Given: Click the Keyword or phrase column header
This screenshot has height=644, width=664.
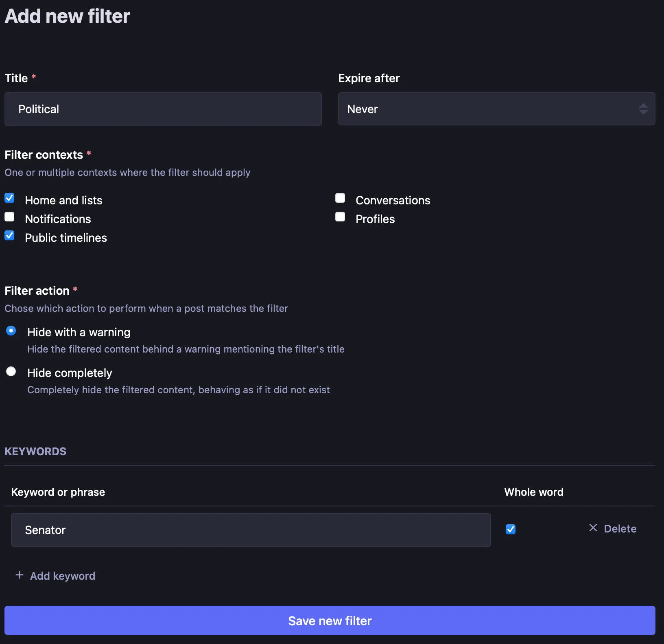Looking at the screenshot, I should 58,492.
